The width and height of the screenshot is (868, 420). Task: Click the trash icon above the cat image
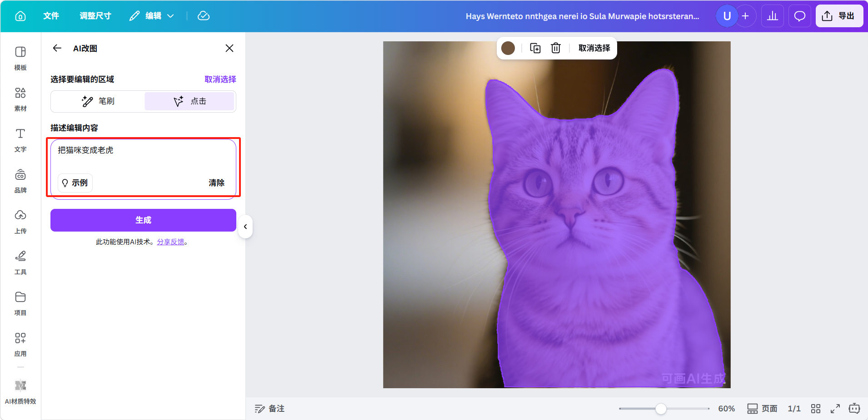(x=555, y=48)
